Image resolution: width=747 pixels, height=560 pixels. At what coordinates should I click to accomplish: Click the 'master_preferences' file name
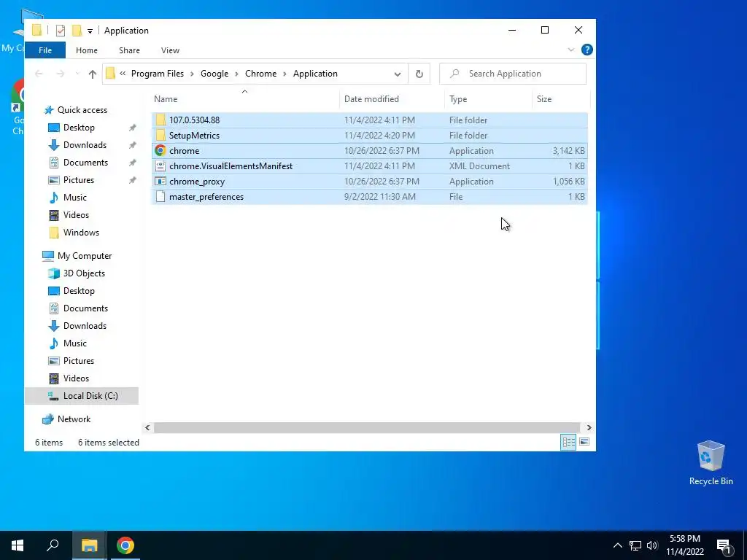tap(206, 197)
